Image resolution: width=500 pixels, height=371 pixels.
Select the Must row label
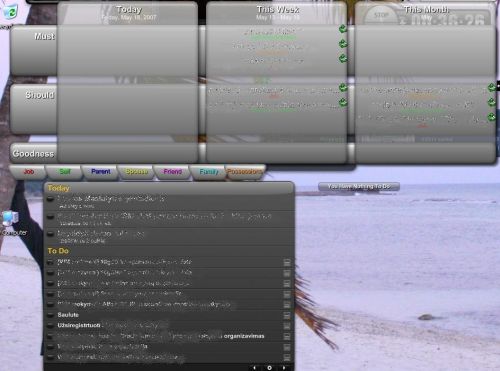[44, 36]
